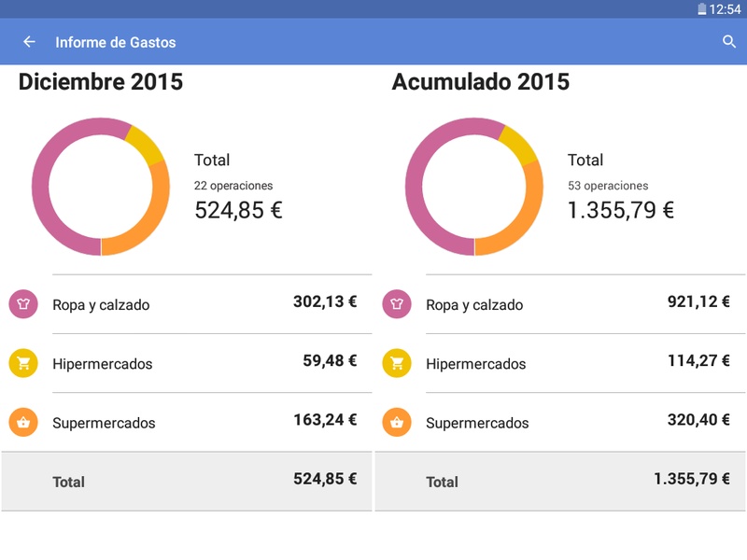Tap the basket icon in Diciembre list
This screenshot has height=560, width=747.
tap(23, 422)
